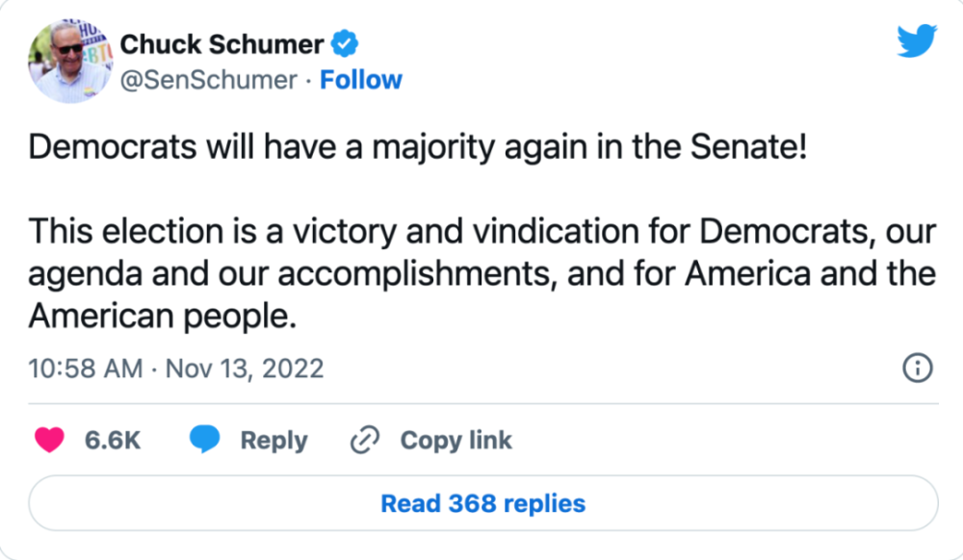Select the Copy link text
963x560 pixels.
[455, 441]
